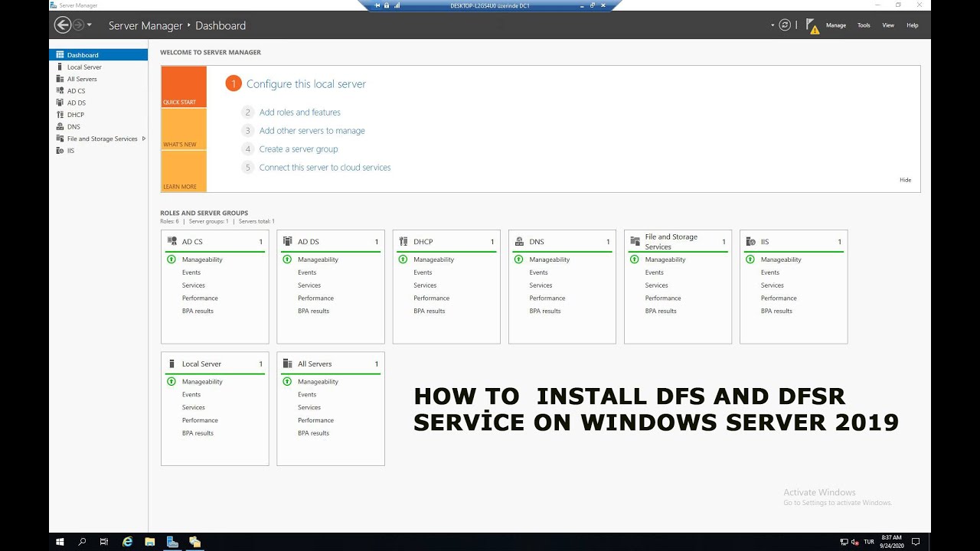980x551 pixels.
Task: Click Manageability status icon in DHCP tile
Action: (403, 259)
